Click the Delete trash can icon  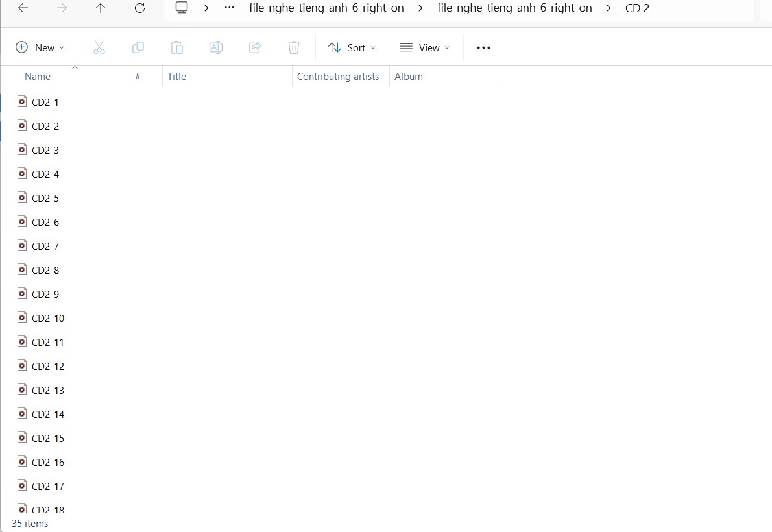pyautogui.click(x=294, y=47)
